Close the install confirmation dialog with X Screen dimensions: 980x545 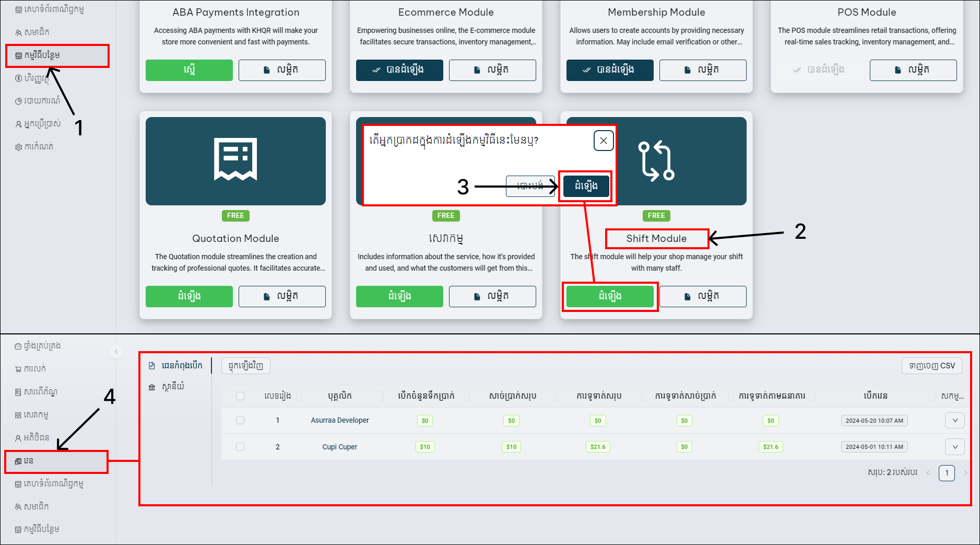(603, 141)
